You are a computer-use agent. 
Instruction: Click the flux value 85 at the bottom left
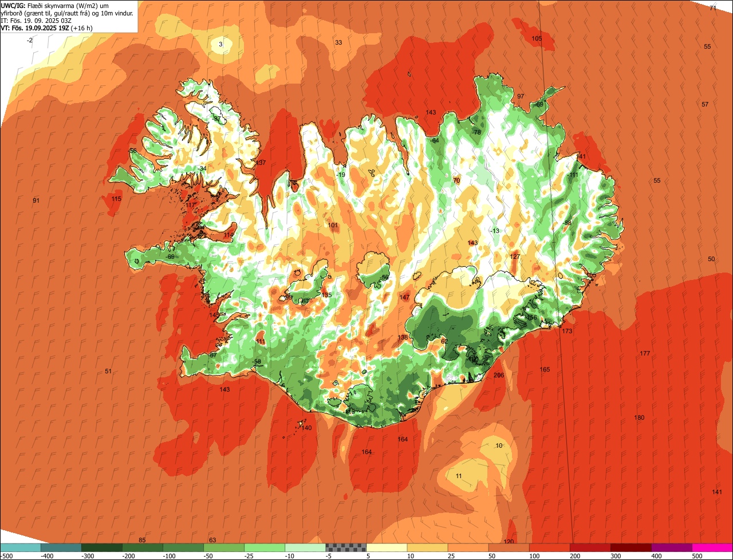tap(142, 540)
